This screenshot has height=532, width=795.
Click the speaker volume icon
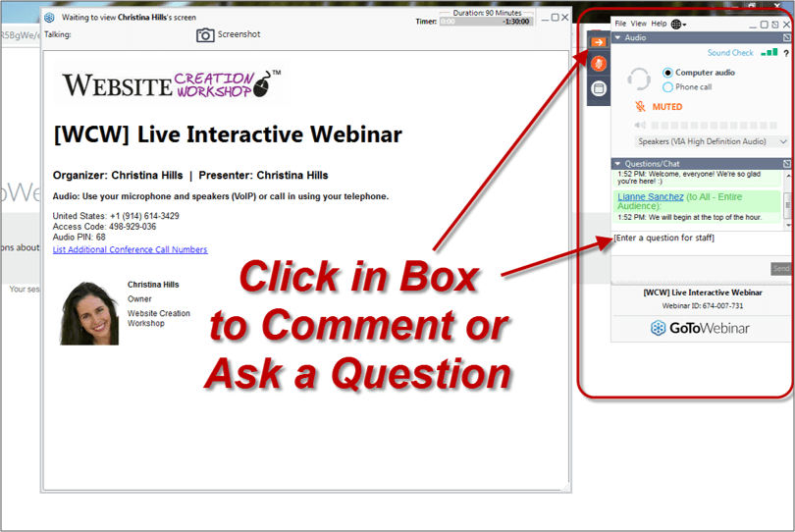click(640, 125)
